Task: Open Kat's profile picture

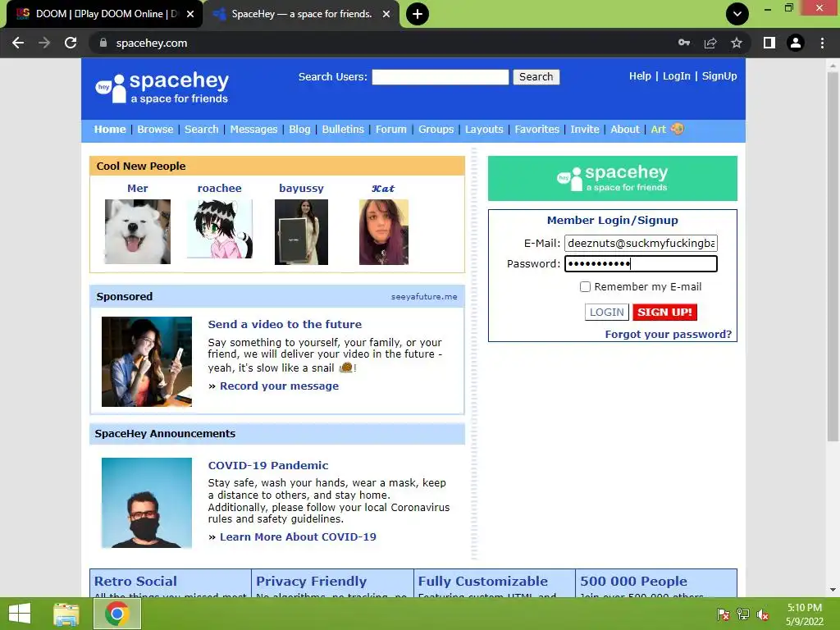Action: [384, 232]
